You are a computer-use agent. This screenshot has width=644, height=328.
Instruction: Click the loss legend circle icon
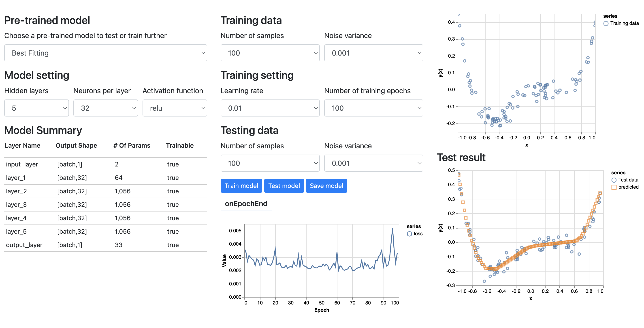pyautogui.click(x=409, y=234)
